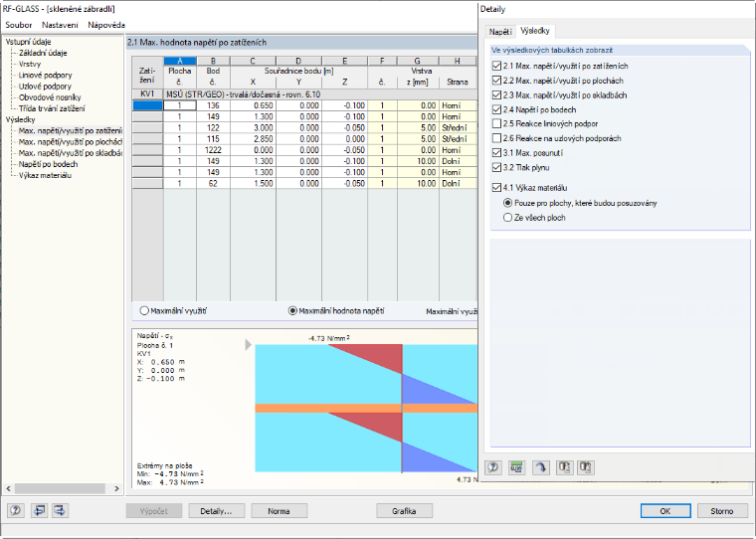
Task: Click the blue curved arrow reset icon
Action: pos(540,467)
